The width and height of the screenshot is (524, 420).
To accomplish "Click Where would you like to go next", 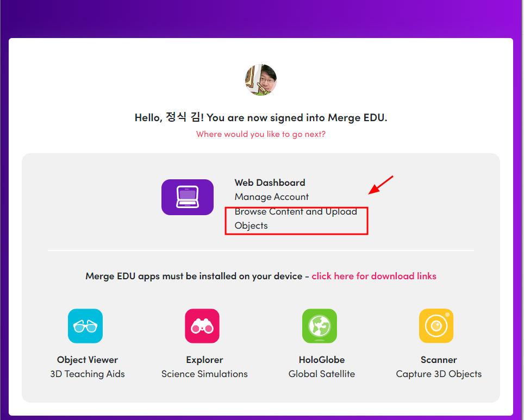I will coord(261,134).
